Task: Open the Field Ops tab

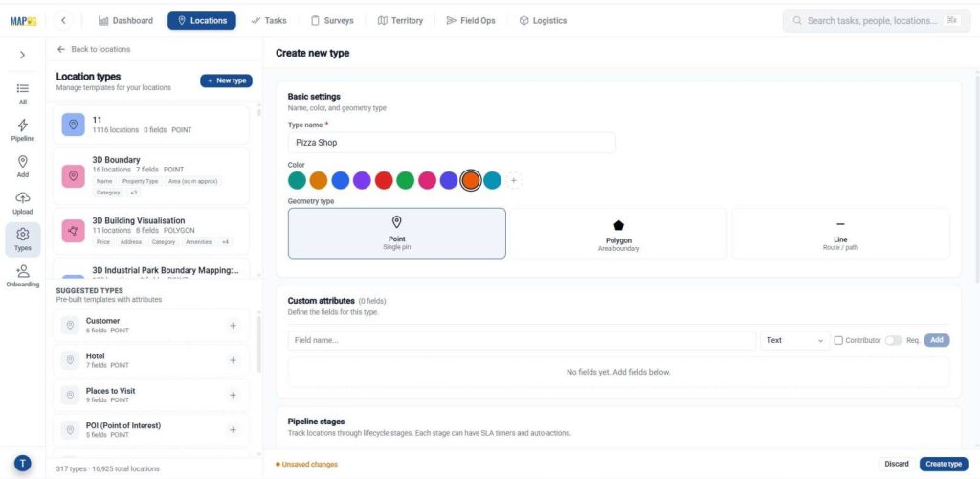Action: pos(471,21)
